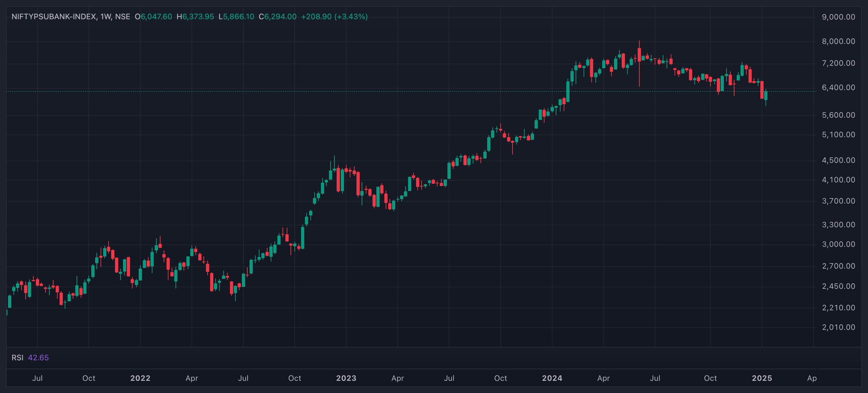The height and width of the screenshot is (393, 868).
Task: Select the RSI indicator label
Action: 18,358
